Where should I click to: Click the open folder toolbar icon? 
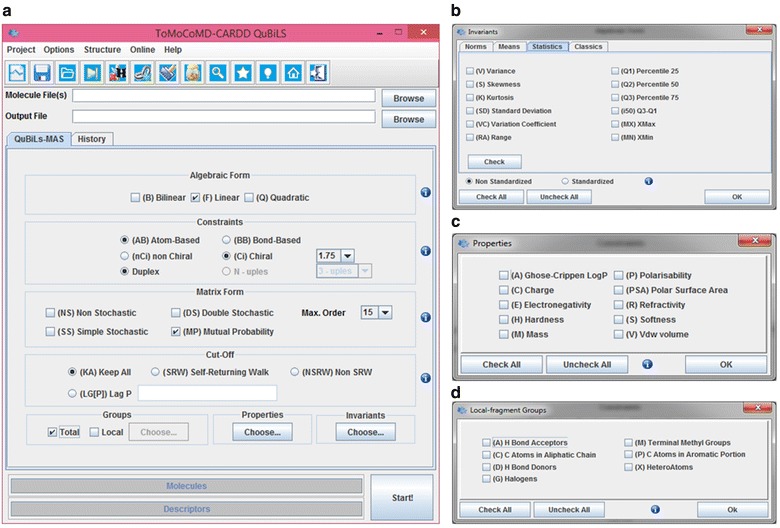(x=67, y=73)
